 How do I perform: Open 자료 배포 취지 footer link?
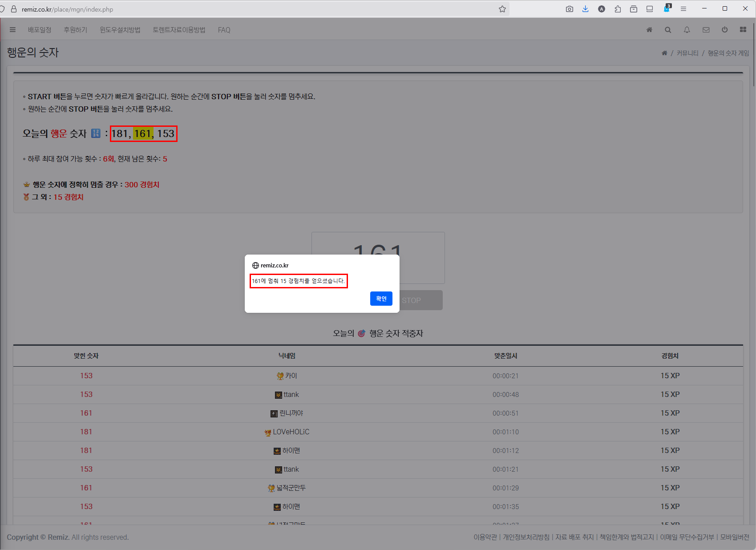click(574, 537)
